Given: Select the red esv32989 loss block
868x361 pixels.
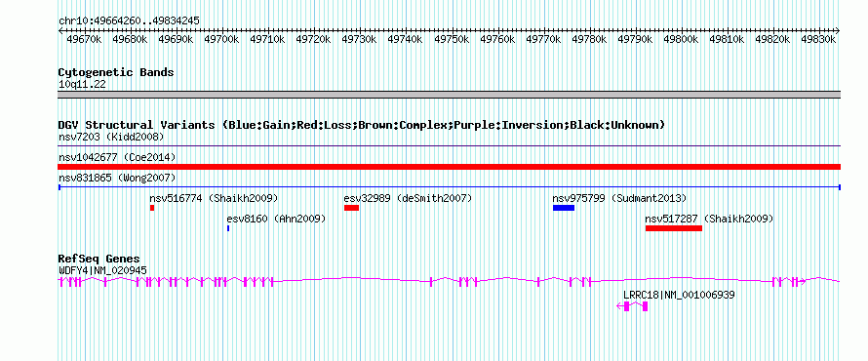Looking at the screenshot, I should 351,208.
